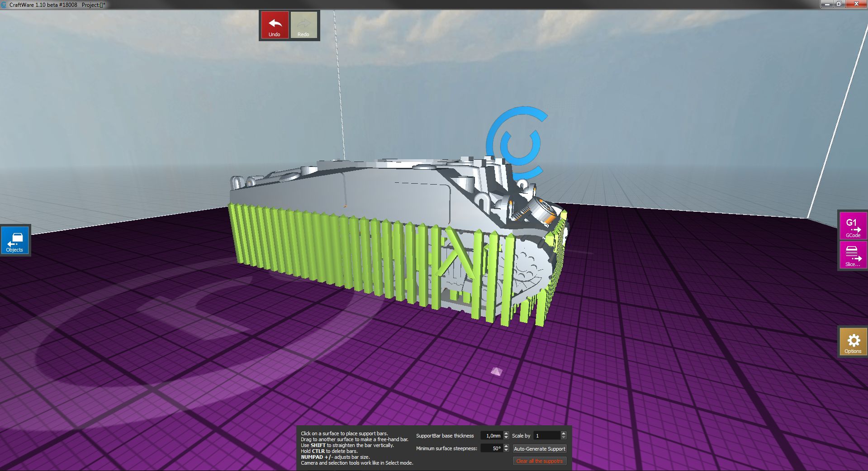This screenshot has height=471, width=868.
Task: Click the Undo button
Action: 275,25
